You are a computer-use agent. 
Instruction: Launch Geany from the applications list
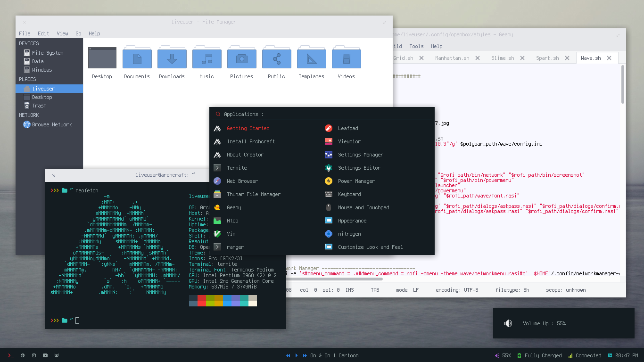click(x=266, y=207)
